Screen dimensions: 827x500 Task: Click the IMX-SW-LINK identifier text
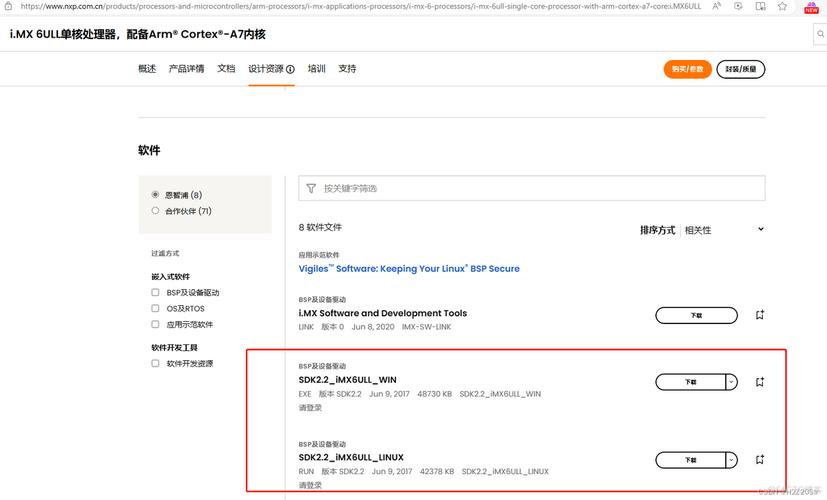426,327
